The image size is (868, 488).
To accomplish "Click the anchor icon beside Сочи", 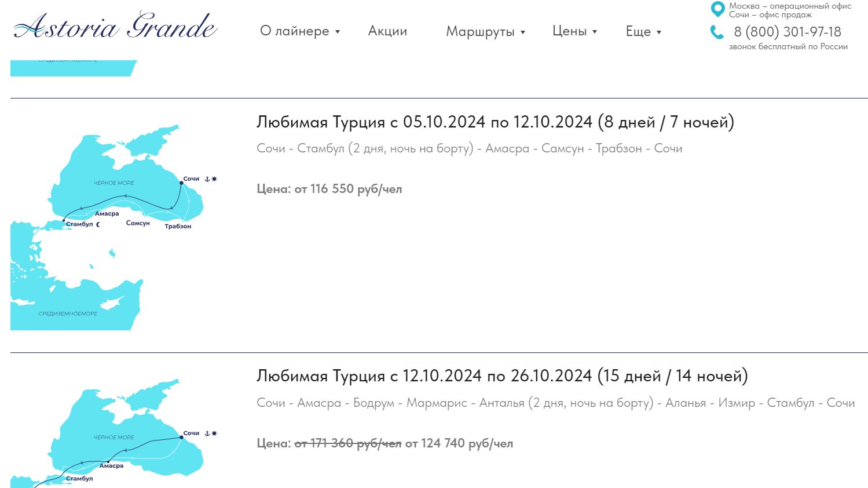I will pyautogui.click(x=207, y=179).
